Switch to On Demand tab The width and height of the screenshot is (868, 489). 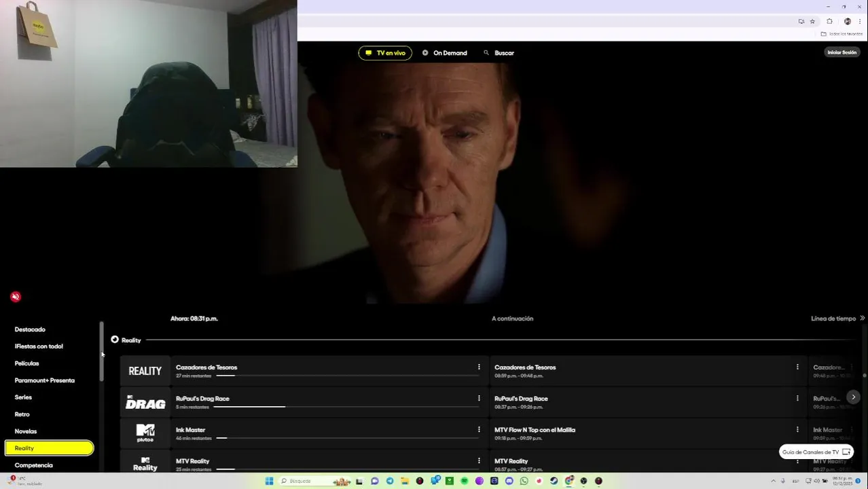coord(445,53)
